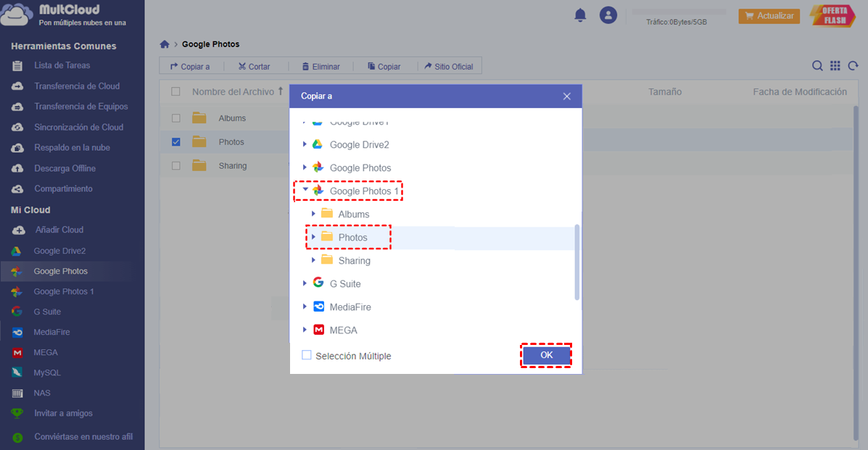Open Lista de Tareas in sidebar
Viewport: 868px width, 450px height.
[62, 65]
